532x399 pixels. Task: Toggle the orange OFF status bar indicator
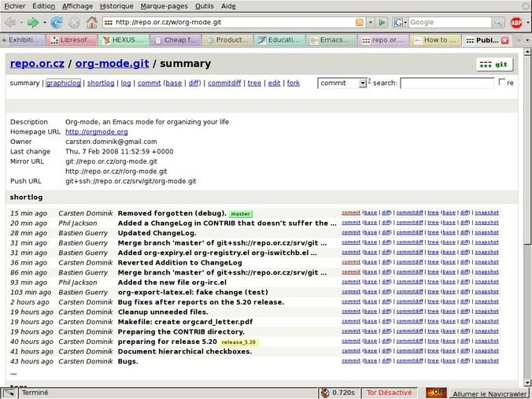pos(436,393)
